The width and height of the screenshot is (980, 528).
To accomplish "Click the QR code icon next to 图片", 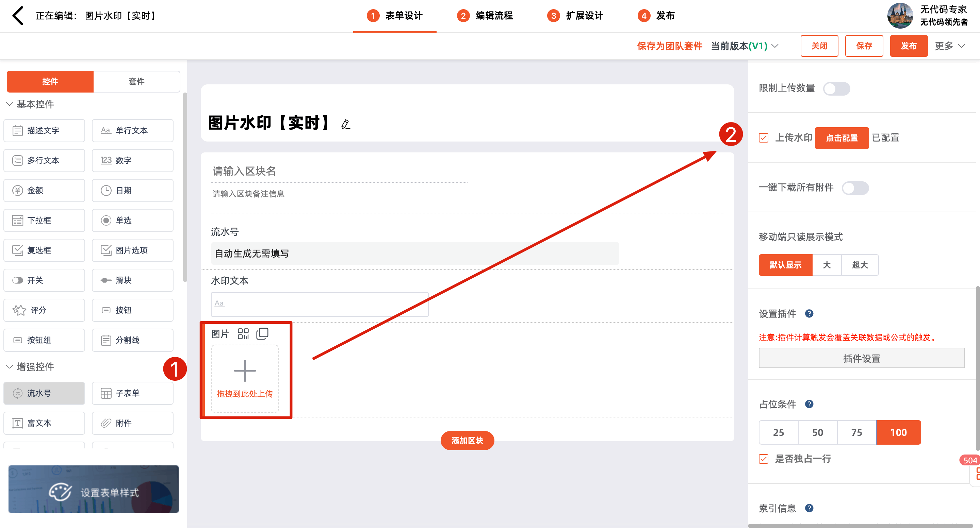I will click(243, 334).
